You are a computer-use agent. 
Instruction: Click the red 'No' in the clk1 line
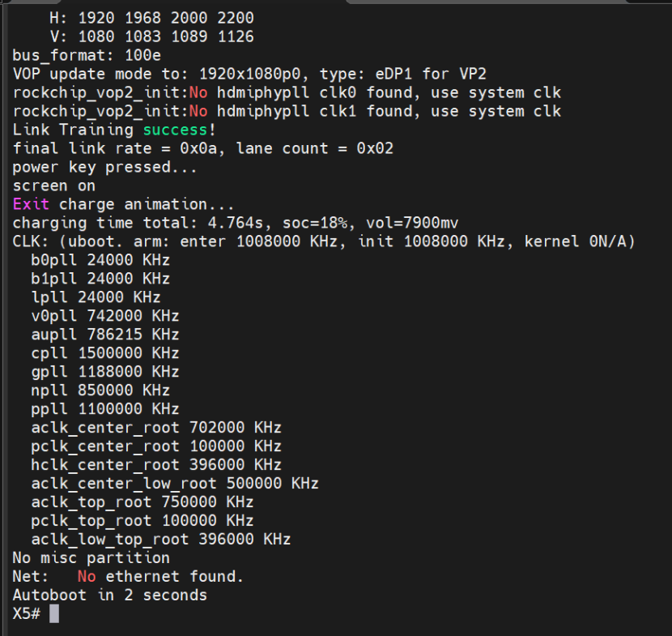point(198,111)
